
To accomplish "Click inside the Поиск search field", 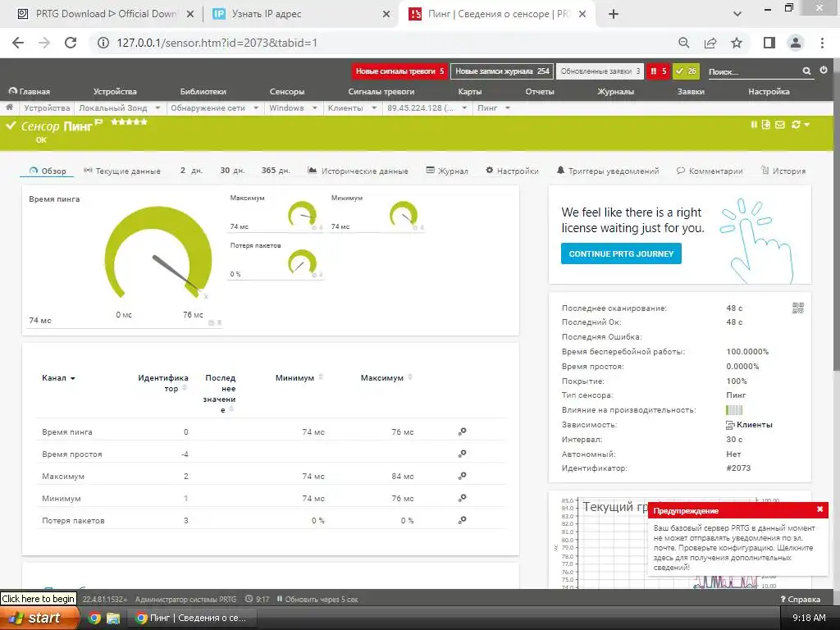I will (x=753, y=71).
